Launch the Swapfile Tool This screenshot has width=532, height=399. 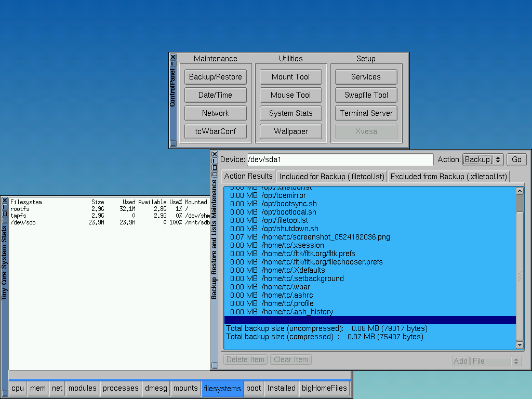tap(366, 95)
